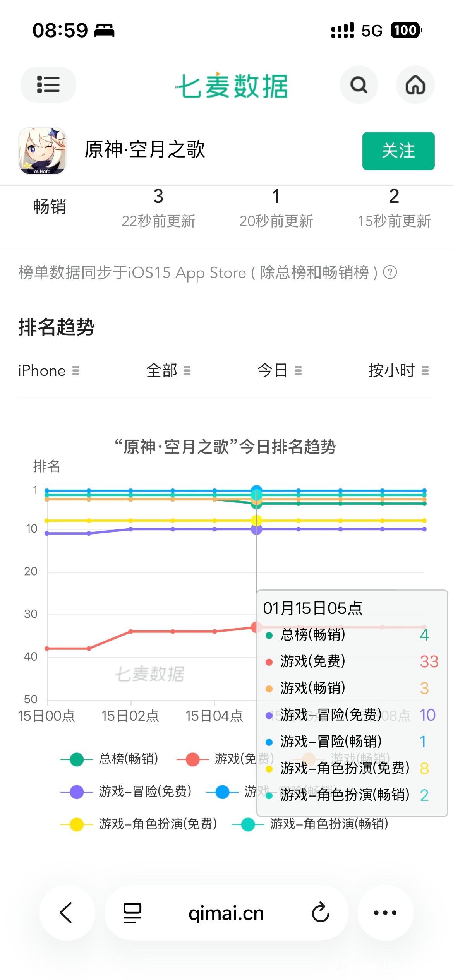Open the hamburger list menu
453x980 pixels.
tap(48, 85)
